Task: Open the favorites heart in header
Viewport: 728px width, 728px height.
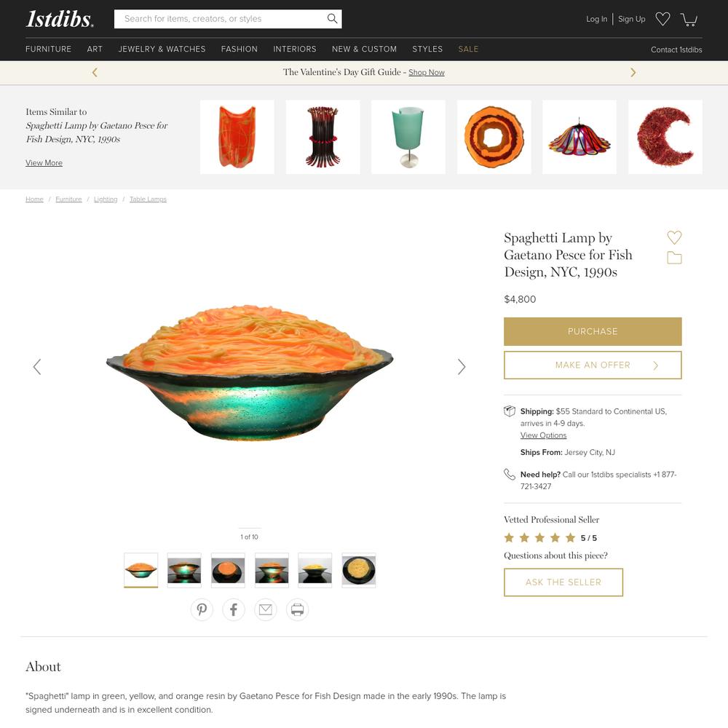Action: tap(662, 19)
